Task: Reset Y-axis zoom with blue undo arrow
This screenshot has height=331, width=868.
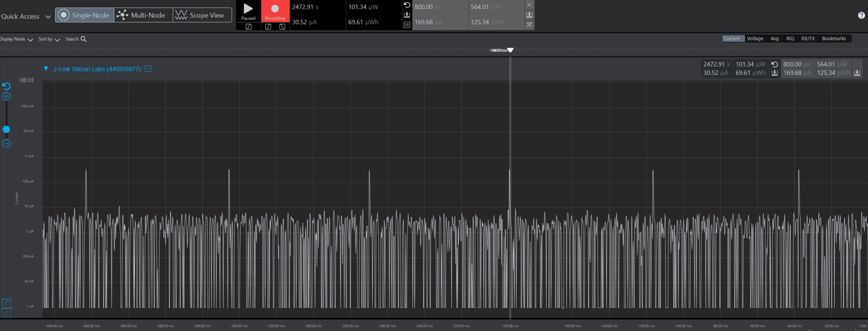Action: (x=6, y=86)
